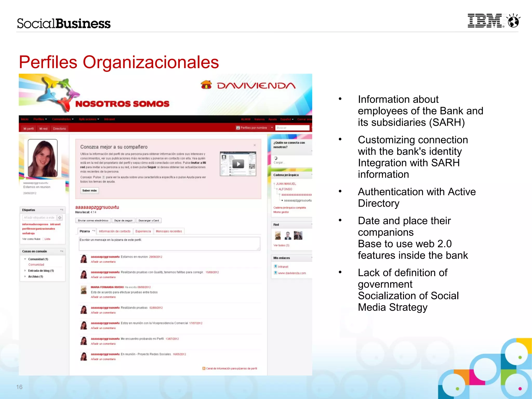Click 'Enviar correo electrónico' button

93,221
